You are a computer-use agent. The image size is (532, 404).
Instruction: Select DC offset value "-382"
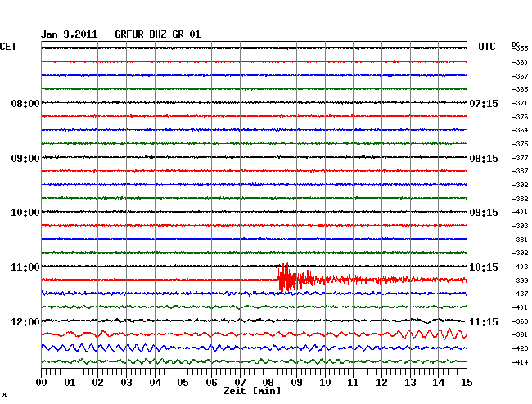[520, 199]
